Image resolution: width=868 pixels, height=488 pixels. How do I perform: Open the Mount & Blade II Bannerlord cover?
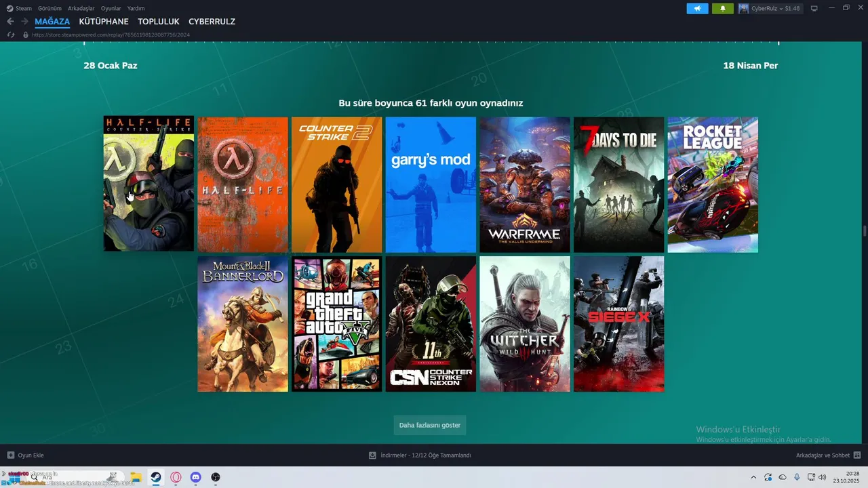coord(243,324)
